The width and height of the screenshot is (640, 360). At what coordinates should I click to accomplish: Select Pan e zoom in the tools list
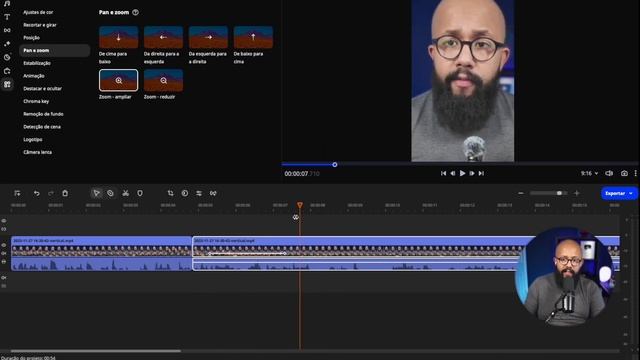54,50
